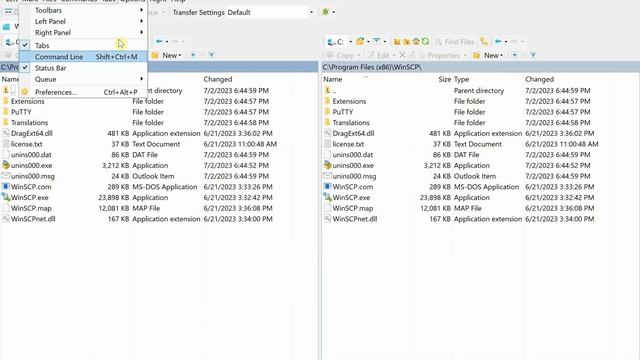Expand the Toolbars submenu

coord(83,10)
